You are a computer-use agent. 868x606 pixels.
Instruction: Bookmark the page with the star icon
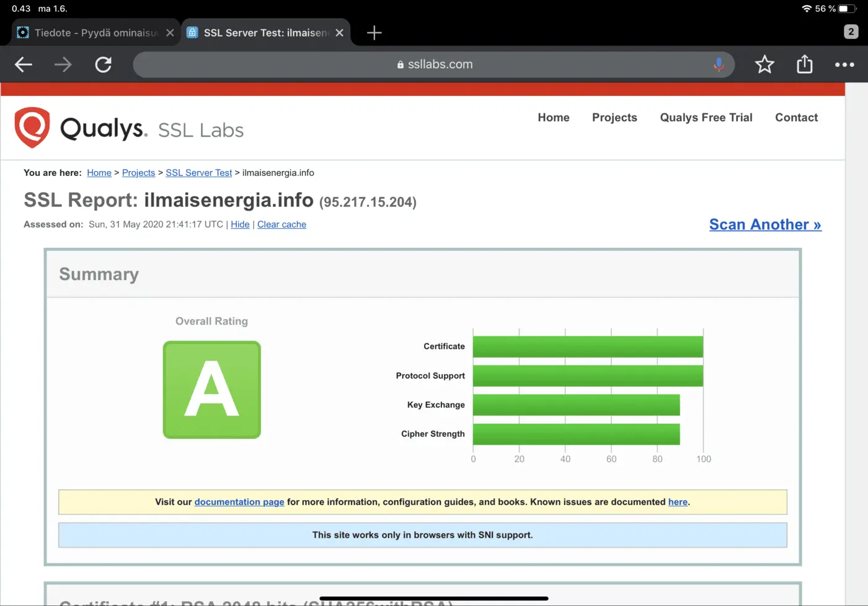click(x=764, y=64)
